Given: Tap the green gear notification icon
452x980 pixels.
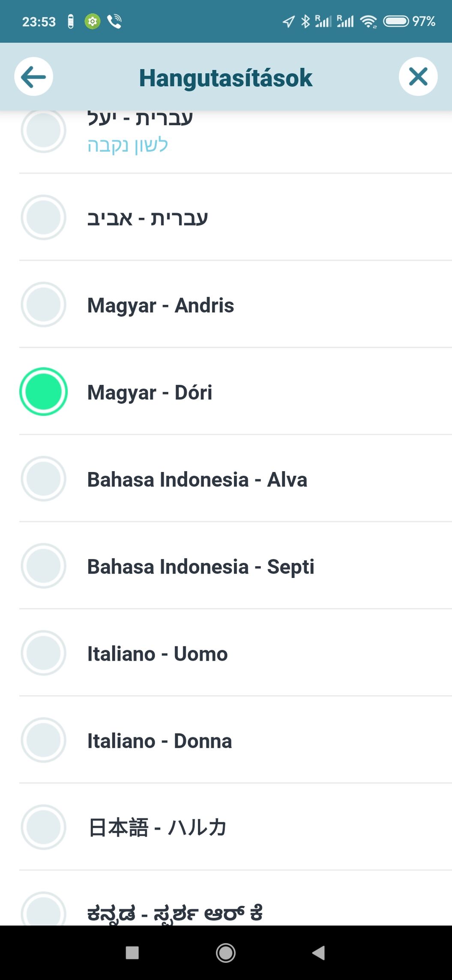Looking at the screenshot, I should pyautogui.click(x=92, y=21).
